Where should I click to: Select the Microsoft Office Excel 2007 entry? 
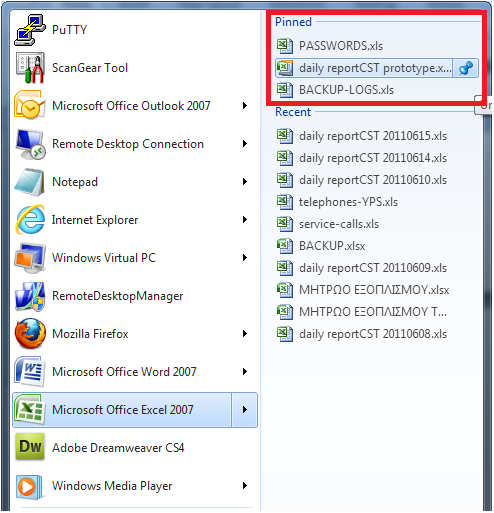coord(122,410)
